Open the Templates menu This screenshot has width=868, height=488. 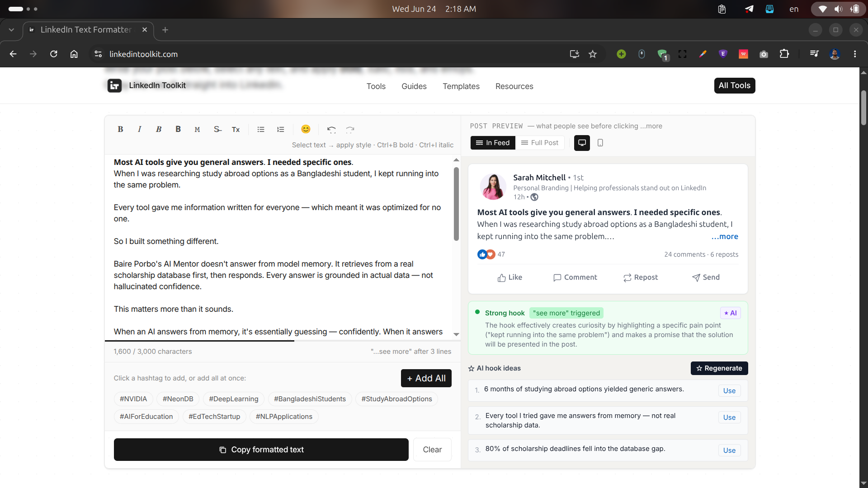click(461, 86)
